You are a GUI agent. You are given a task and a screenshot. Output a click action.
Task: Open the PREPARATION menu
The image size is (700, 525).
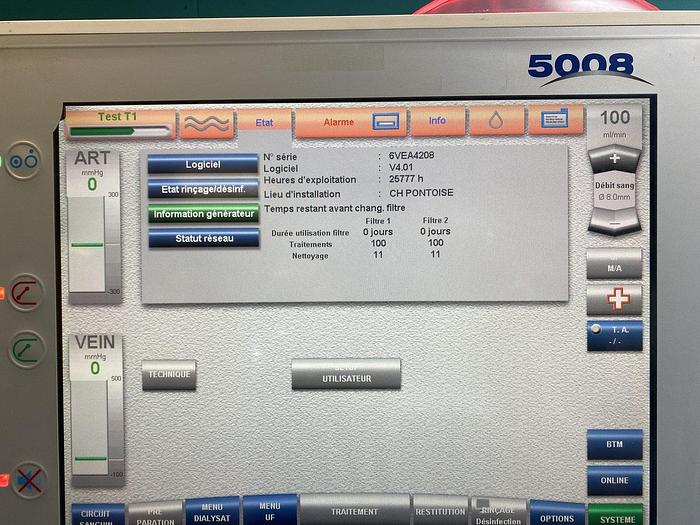point(155,513)
